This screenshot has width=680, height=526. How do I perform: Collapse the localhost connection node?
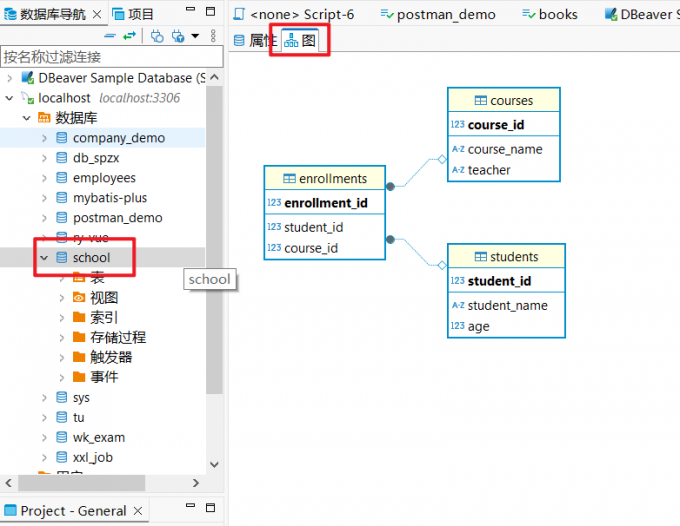click(10, 98)
